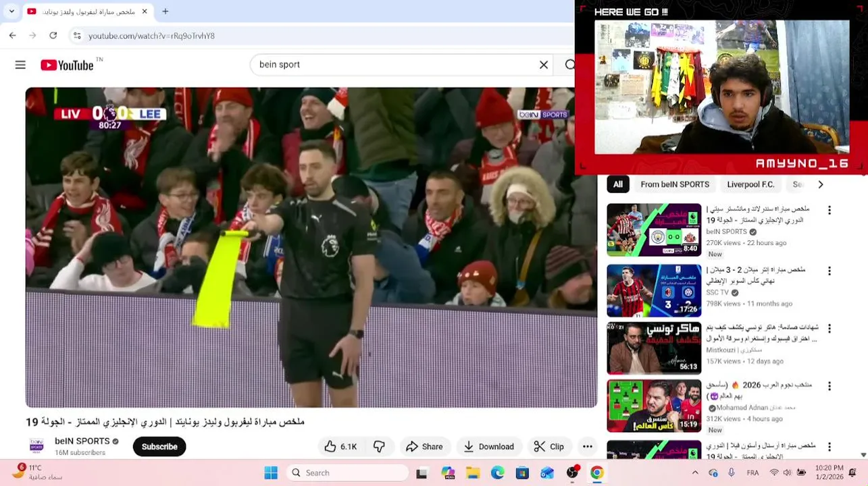
Task: Open Microsoft Copilot from taskbar
Action: (448, 473)
